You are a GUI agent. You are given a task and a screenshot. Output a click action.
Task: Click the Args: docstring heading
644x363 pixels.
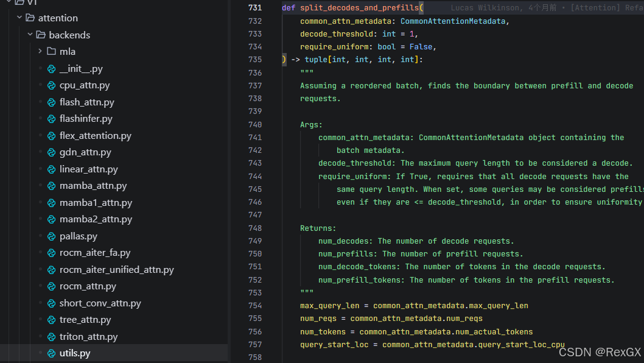point(311,125)
